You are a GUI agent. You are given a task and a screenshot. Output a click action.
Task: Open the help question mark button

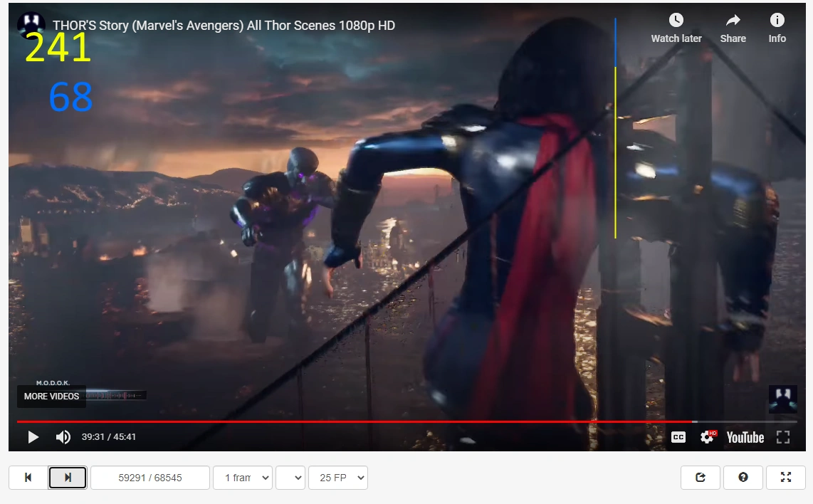743,477
